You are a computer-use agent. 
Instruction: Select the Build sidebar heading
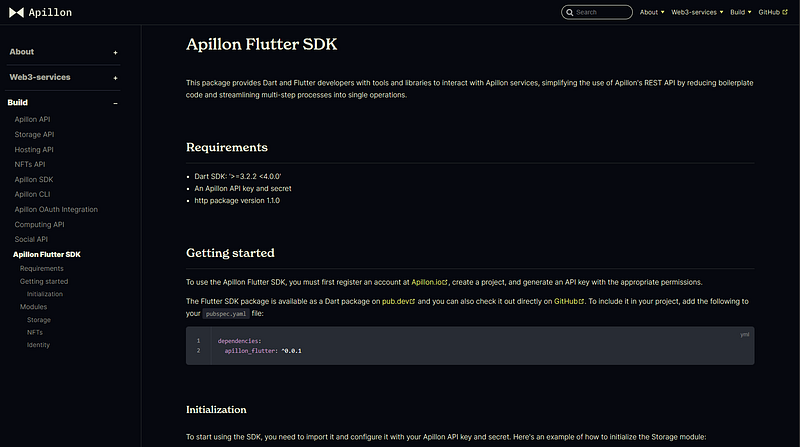click(17, 103)
